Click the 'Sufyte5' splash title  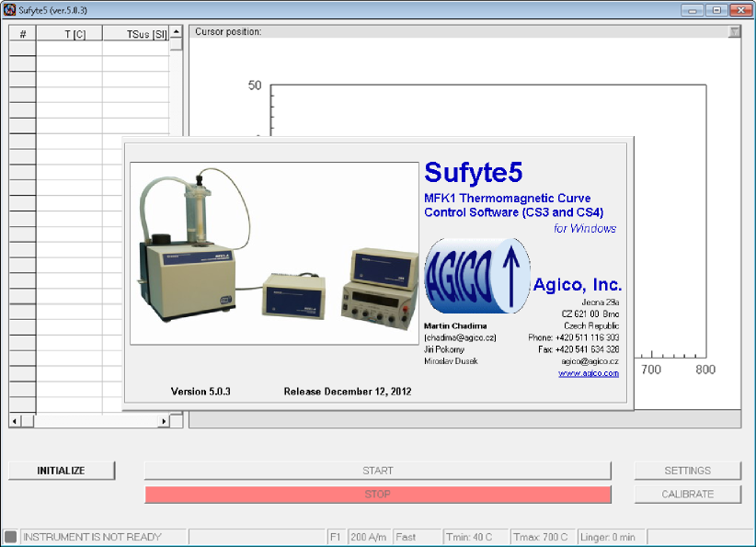coord(474,173)
